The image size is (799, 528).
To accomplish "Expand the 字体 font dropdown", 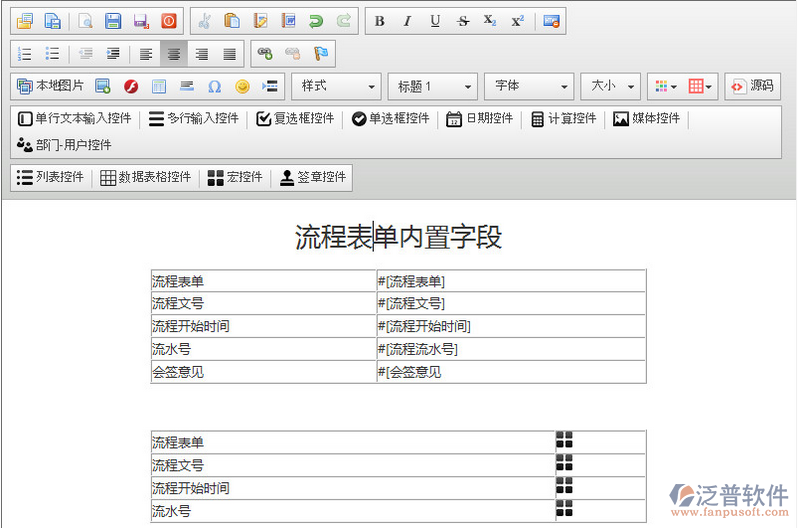I will coord(529,87).
